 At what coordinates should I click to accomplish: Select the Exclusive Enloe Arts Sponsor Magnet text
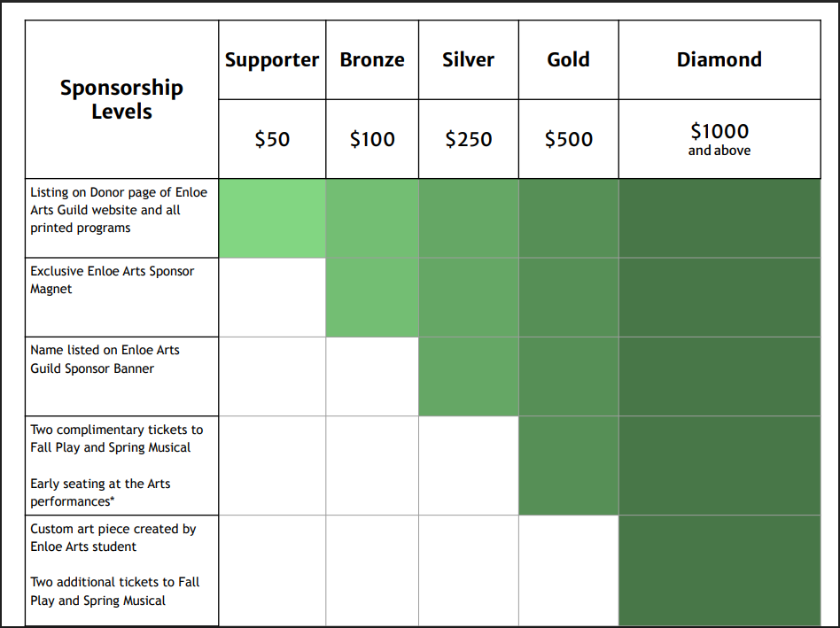point(112,280)
